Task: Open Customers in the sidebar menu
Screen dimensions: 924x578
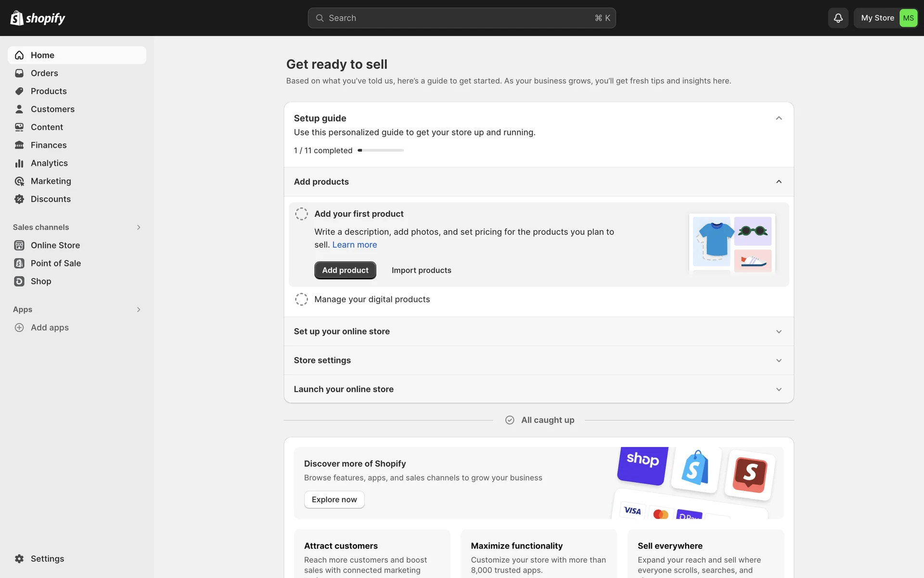Action: 52,109
